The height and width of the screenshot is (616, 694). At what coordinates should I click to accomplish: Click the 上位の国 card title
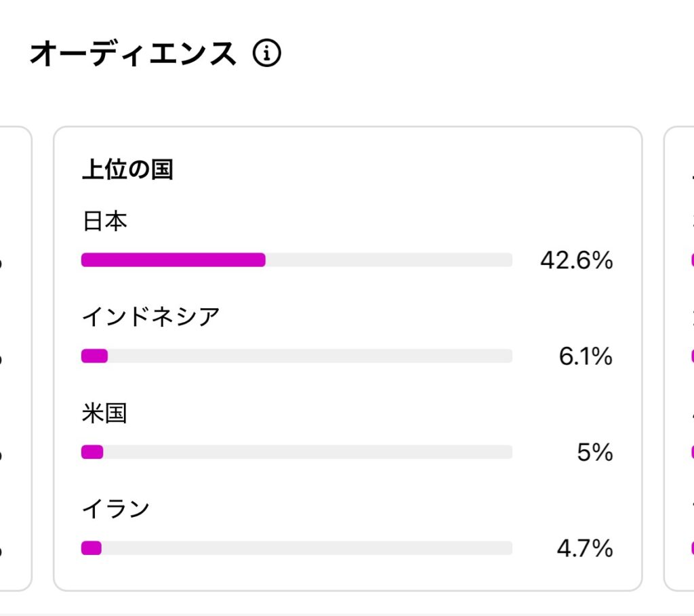point(127,169)
